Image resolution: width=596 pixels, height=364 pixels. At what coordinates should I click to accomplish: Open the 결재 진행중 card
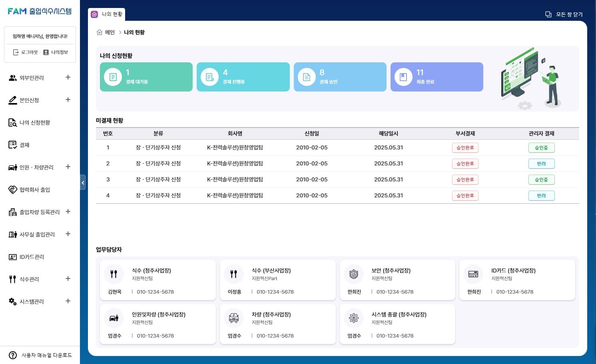click(243, 77)
